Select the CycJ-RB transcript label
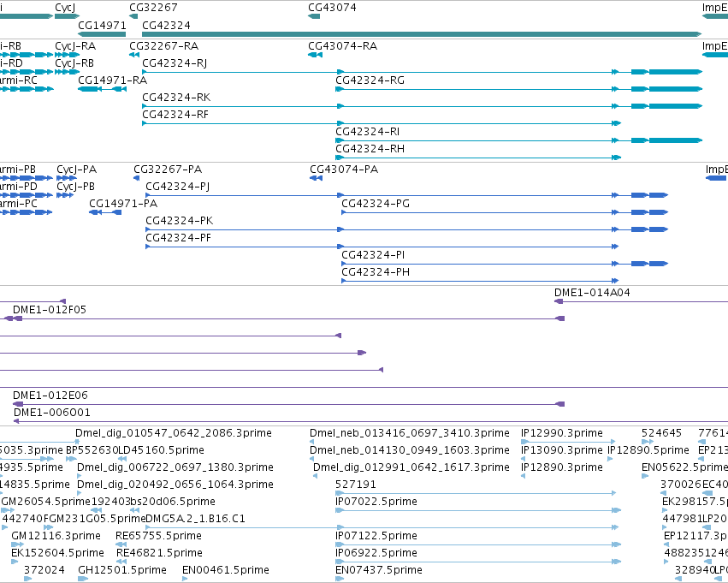The image size is (728, 583). click(74, 63)
